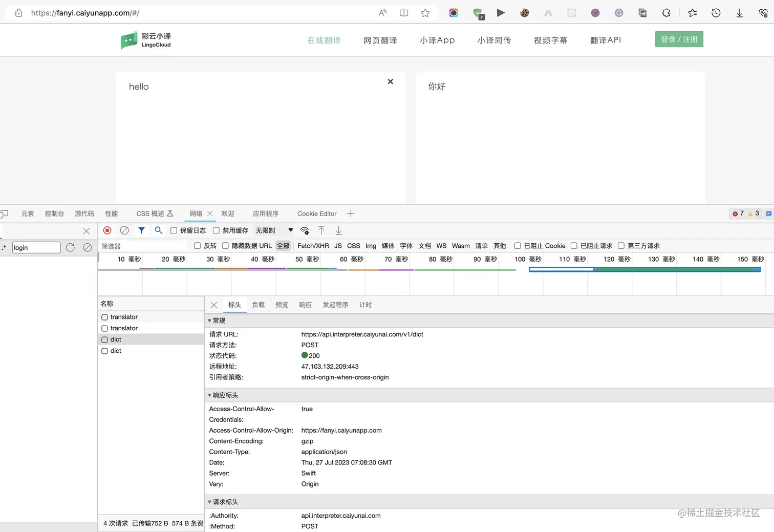Filter requests by WS type
The width and height of the screenshot is (774, 532).
pos(441,246)
